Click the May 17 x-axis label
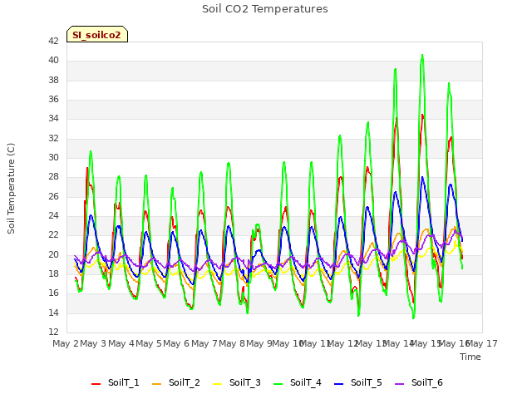532x399 pixels. pyautogui.click(x=484, y=343)
